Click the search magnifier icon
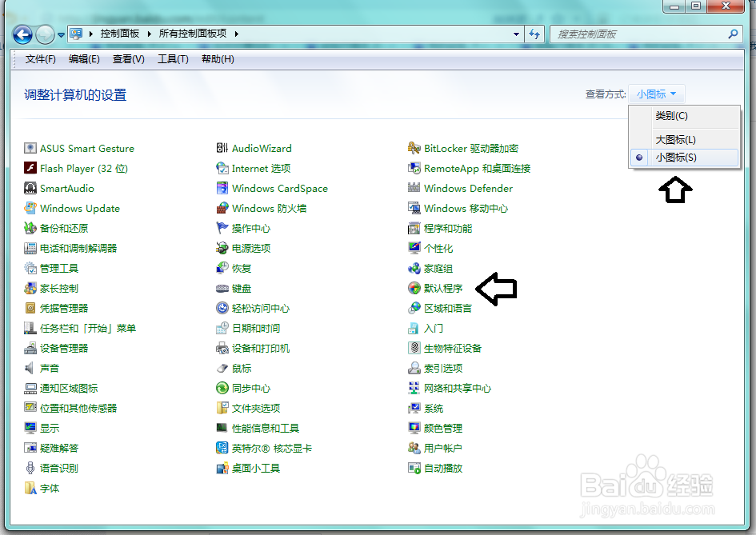Screen dimensions: 756x535 732,34
